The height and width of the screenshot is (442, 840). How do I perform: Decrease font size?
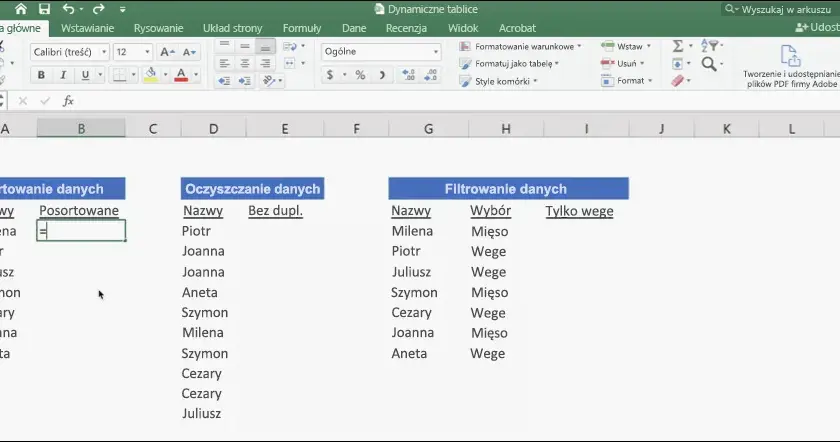coord(189,52)
